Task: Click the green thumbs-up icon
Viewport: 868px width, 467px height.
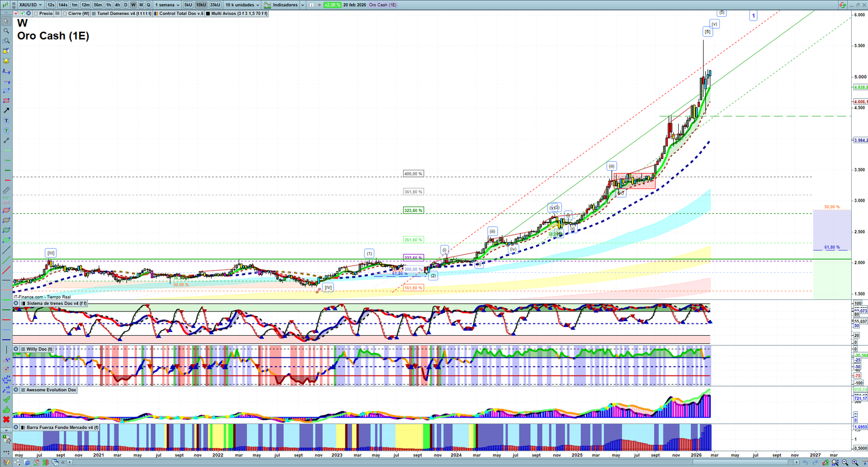Action: pyautogui.click(x=6, y=410)
